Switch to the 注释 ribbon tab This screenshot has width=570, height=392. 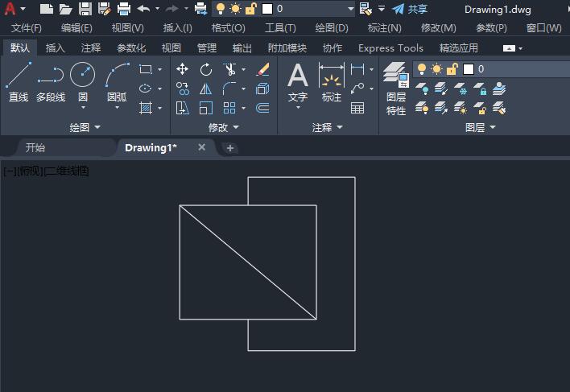click(x=90, y=47)
